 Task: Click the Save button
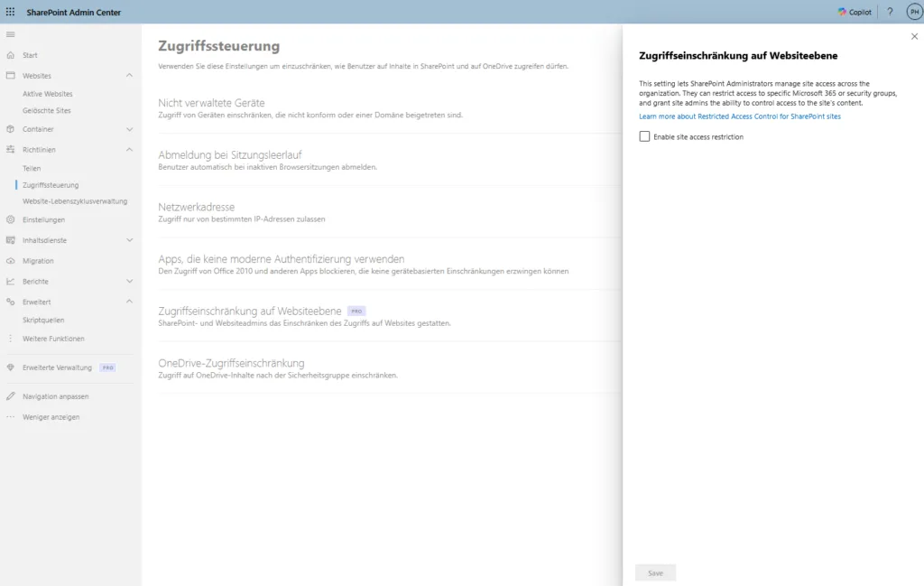655,572
